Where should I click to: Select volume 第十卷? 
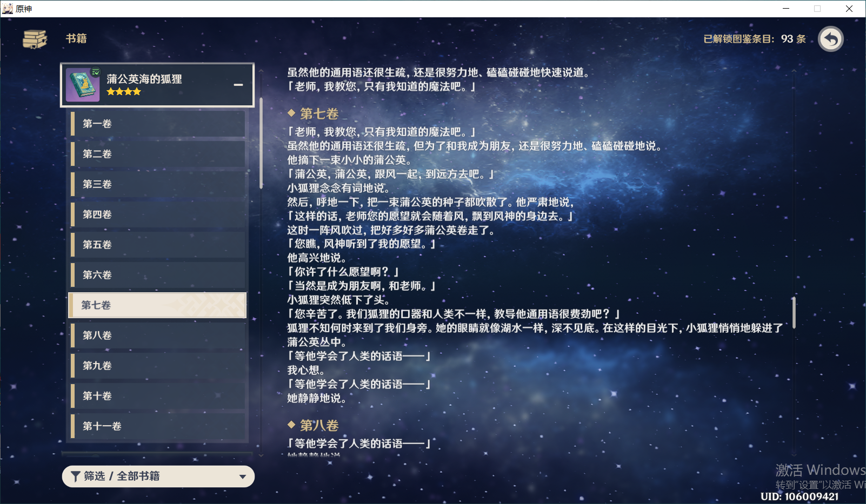click(x=158, y=396)
